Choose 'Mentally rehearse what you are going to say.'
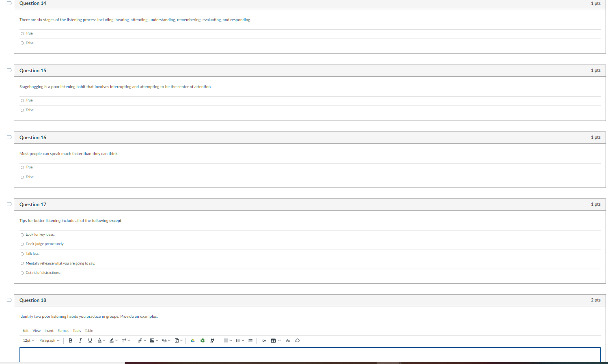The width and height of the screenshot is (608, 364). tap(22, 263)
